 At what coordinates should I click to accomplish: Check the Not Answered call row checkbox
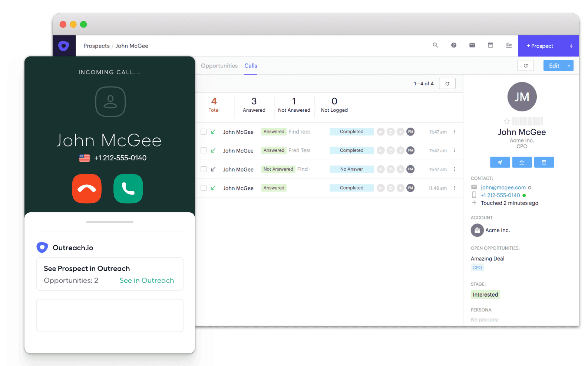(x=204, y=169)
